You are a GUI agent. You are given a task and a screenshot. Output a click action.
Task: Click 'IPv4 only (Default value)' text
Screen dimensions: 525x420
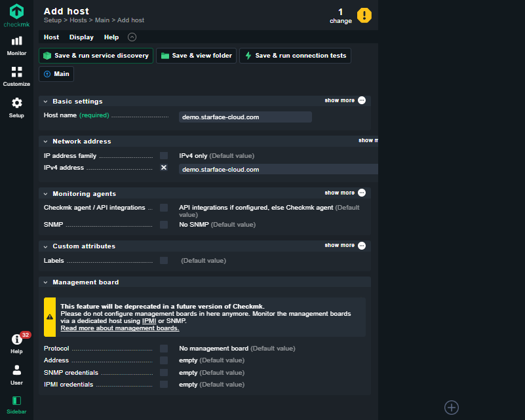tap(217, 156)
